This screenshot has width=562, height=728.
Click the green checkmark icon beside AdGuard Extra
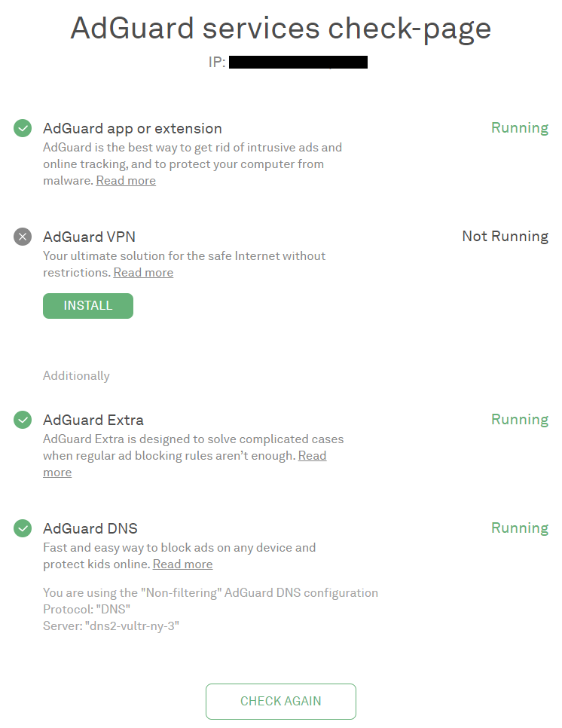click(23, 420)
